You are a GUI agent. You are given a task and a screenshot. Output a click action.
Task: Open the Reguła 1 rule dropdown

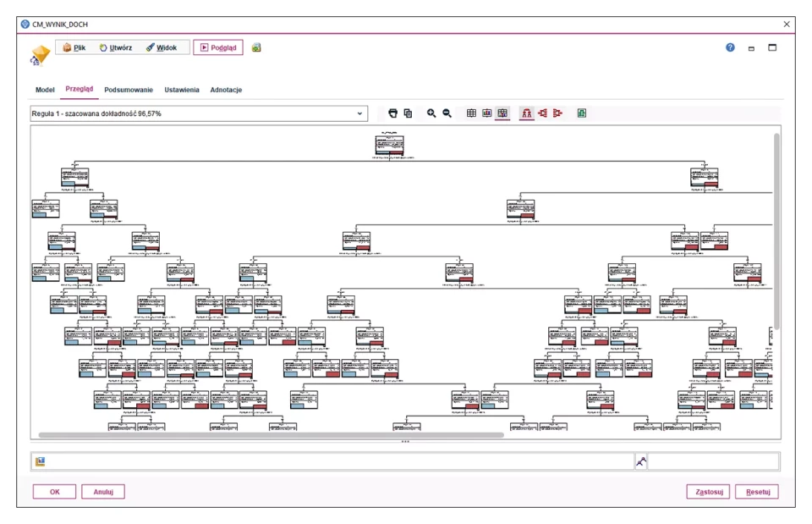coord(361,113)
